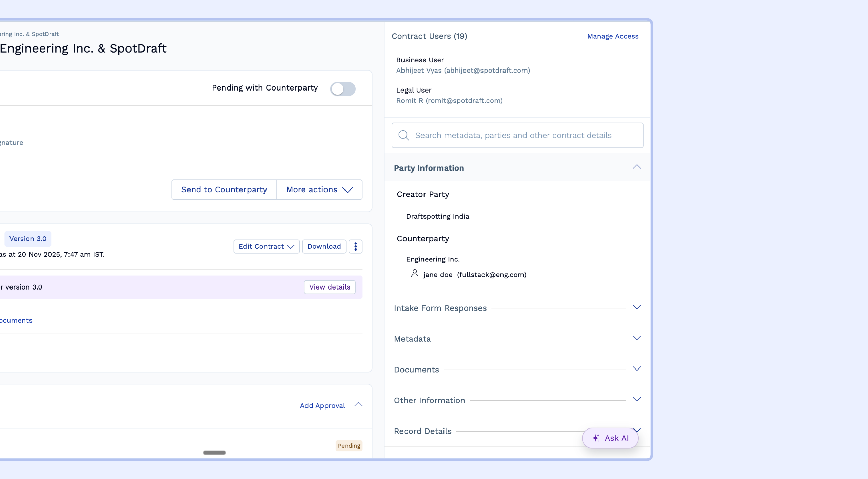This screenshot has width=868, height=479.
Task: Click the search magnifier icon
Action: pyautogui.click(x=403, y=135)
